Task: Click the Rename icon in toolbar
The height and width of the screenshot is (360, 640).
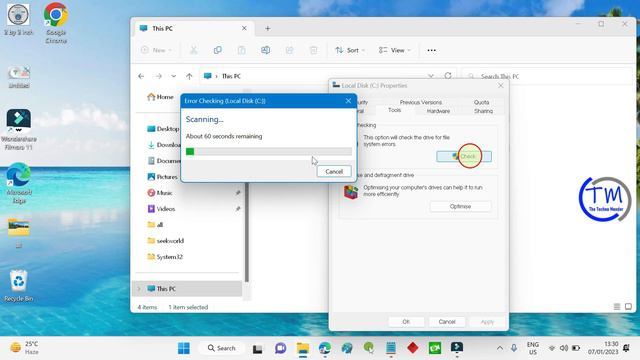Action: [x=265, y=50]
